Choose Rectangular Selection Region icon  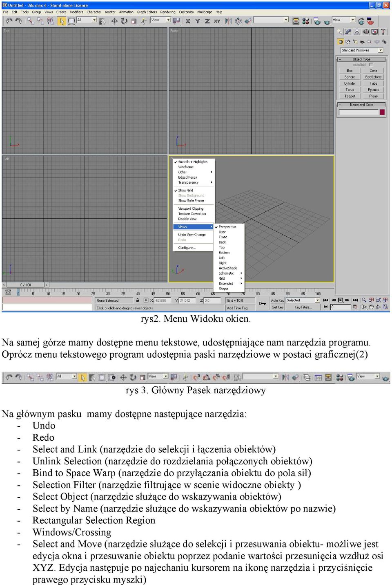pos(71,20)
